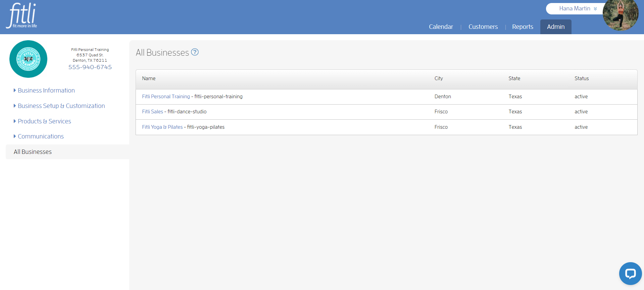Expand the Business Information section
The height and width of the screenshot is (290, 644).
44,91
